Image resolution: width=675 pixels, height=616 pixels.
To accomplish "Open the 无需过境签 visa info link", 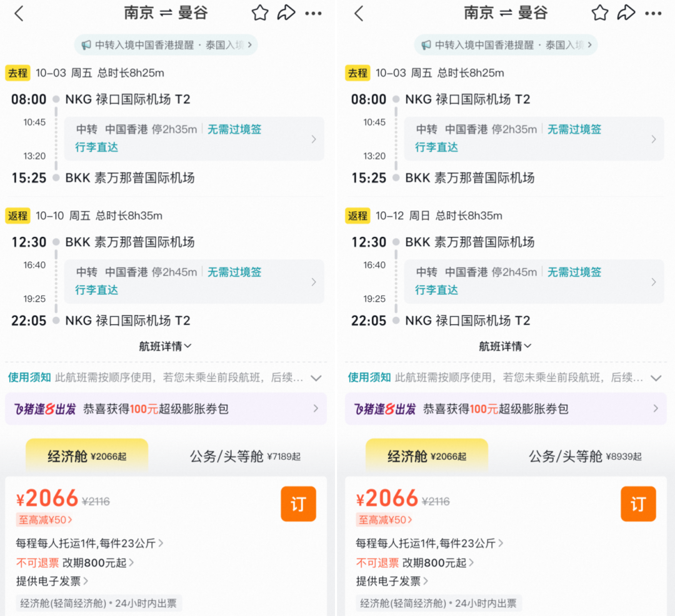I will (234, 129).
